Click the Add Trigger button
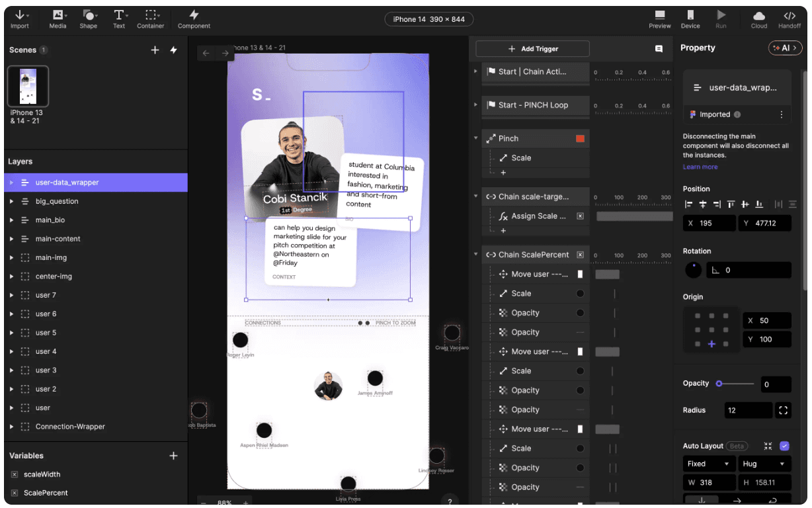This screenshot has width=812, height=508. (532, 49)
